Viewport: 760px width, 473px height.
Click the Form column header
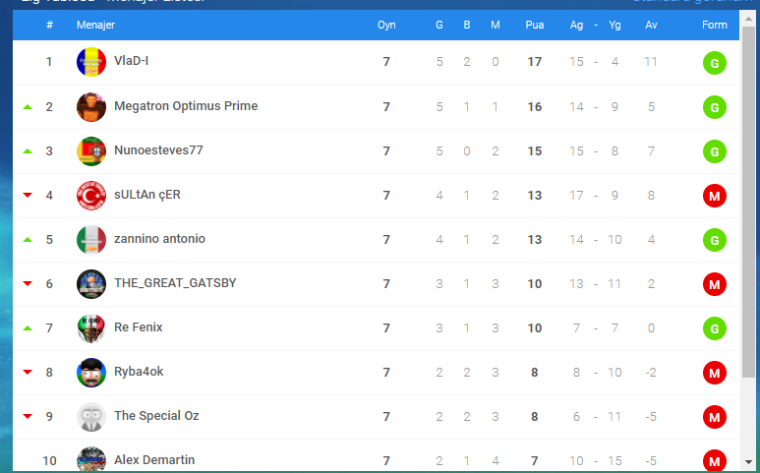714,25
